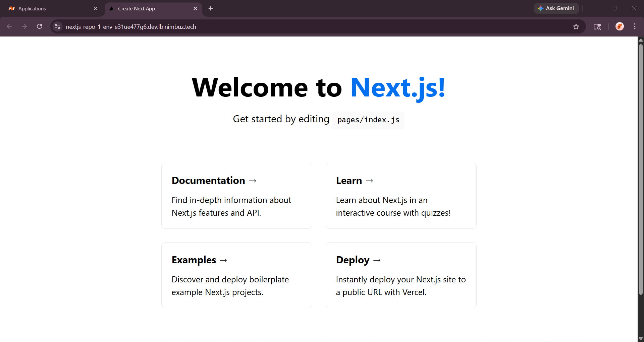Open site information icon in address bar
Screen dimensions: 644x342
coord(57,26)
